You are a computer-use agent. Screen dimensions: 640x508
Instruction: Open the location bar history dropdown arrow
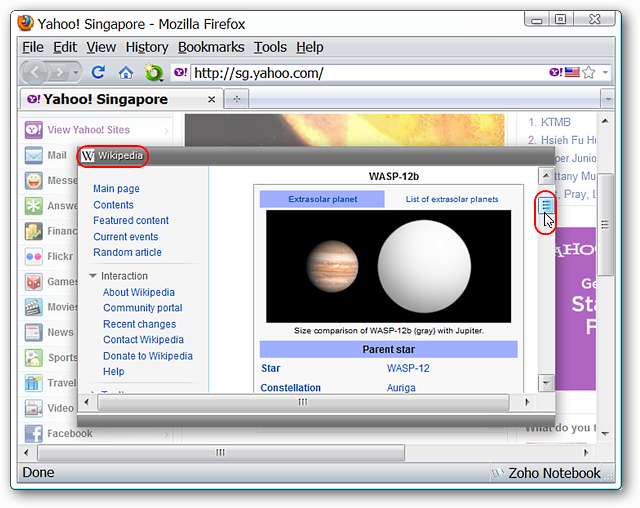click(604, 72)
